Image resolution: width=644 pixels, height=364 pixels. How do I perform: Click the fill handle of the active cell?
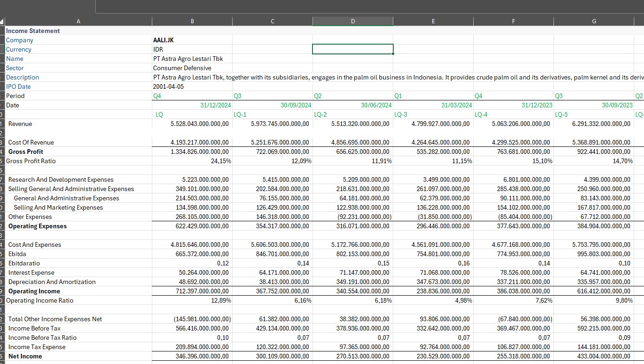(x=393, y=54)
